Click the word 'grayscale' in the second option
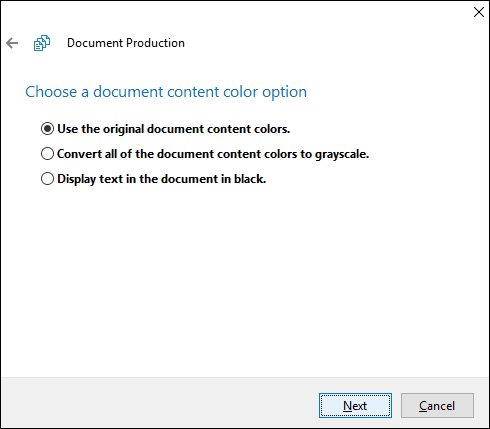490x429 pixels. (x=342, y=155)
